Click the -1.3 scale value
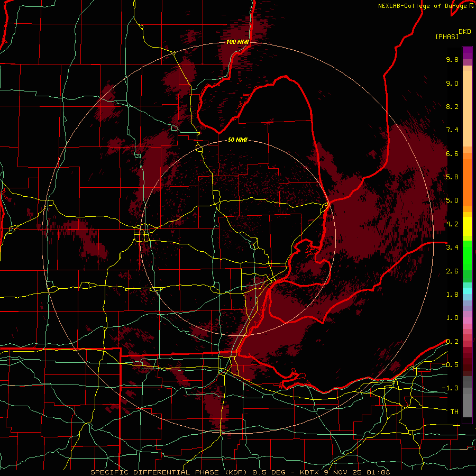The width and height of the screenshot is (476, 476). click(450, 388)
